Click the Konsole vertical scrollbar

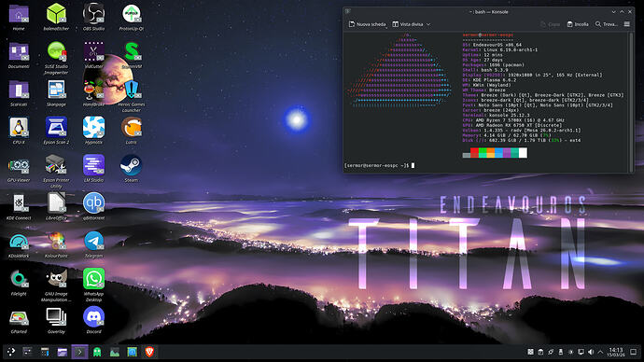point(631,103)
